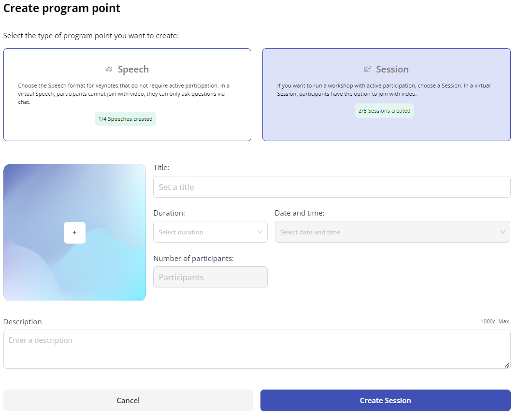518x420 pixels.
Task: Open the Select date and time dropdown
Action: coord(392,232)
